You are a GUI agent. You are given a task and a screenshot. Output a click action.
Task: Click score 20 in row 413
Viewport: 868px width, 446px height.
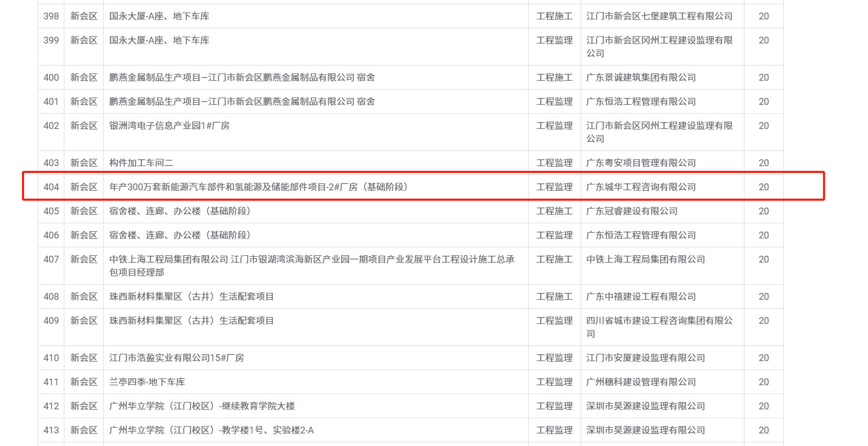point(764,430)
